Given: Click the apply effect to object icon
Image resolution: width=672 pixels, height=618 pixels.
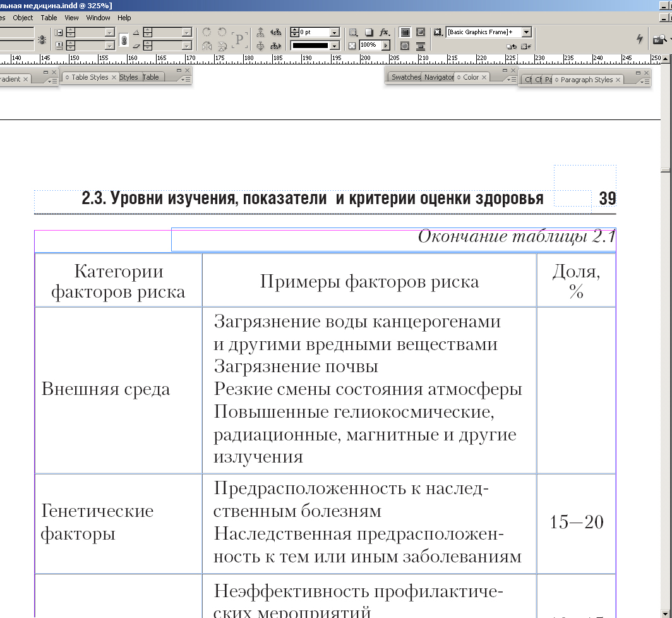Looking at the screenshot, I should (x=353, y=32).
